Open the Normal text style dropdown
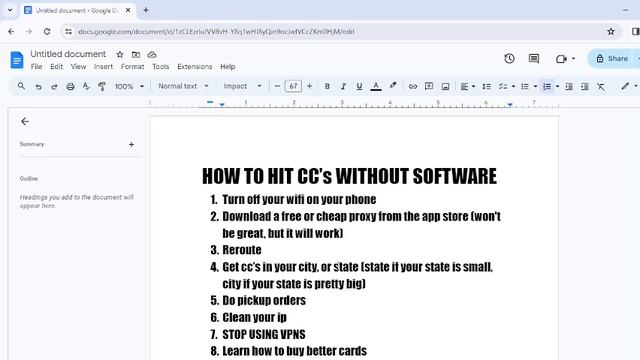Image resolution: width=640 pixels, height=360 pixels. coord(183,86)
